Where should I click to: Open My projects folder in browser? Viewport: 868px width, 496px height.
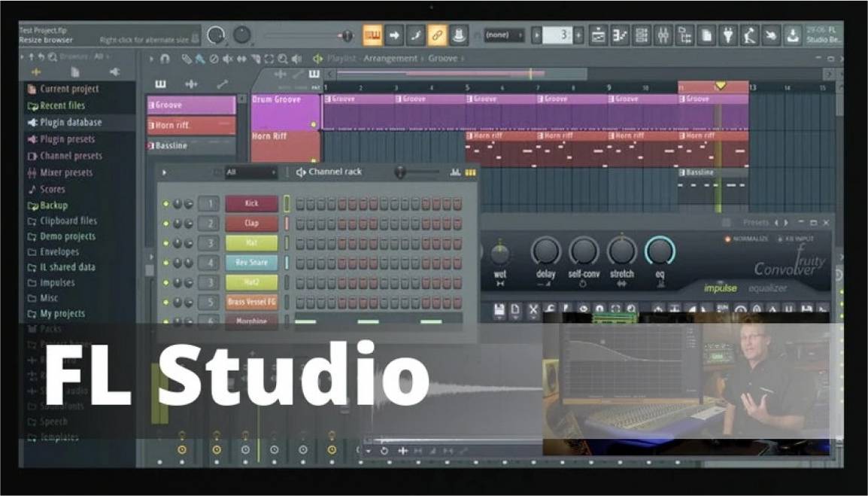62,314
